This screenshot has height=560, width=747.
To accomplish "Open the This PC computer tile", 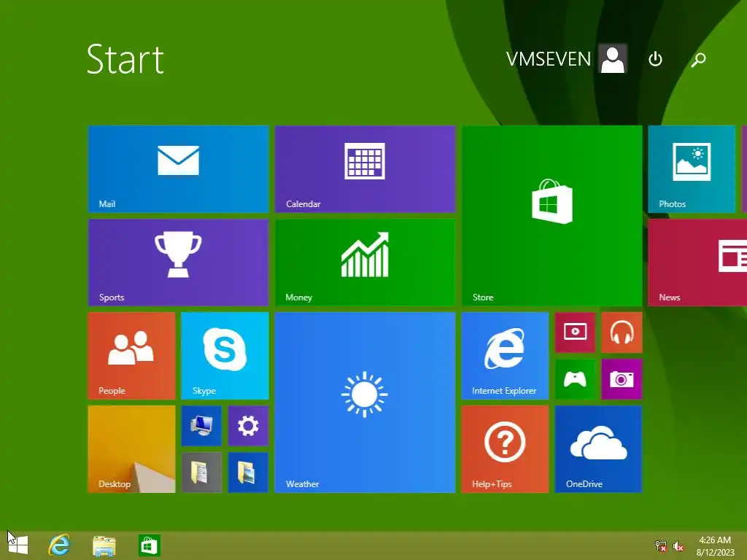I will coord(201,426).
